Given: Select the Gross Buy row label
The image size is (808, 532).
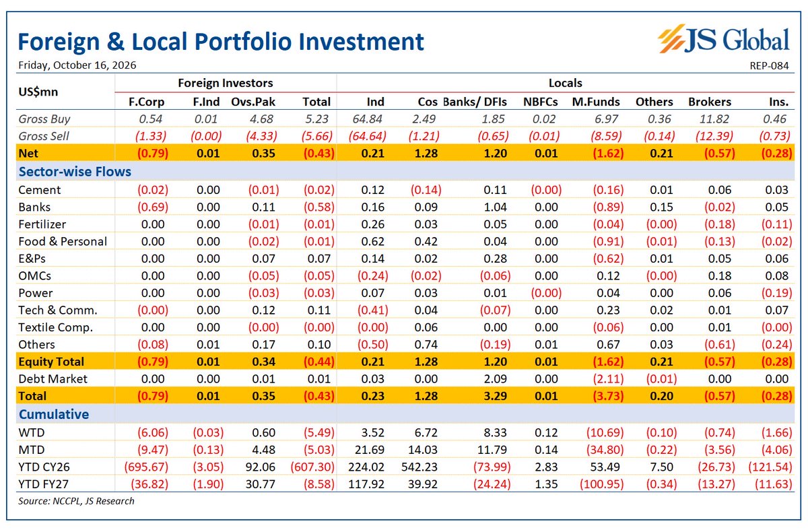Looking at the screenshot, I should pyautogui.click(x=44, y=119).
